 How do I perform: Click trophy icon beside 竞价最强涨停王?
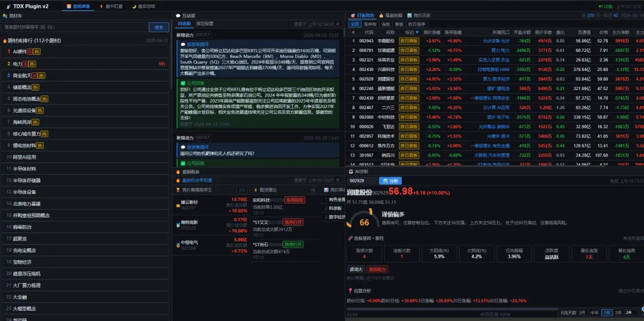[x=178, y=190]
